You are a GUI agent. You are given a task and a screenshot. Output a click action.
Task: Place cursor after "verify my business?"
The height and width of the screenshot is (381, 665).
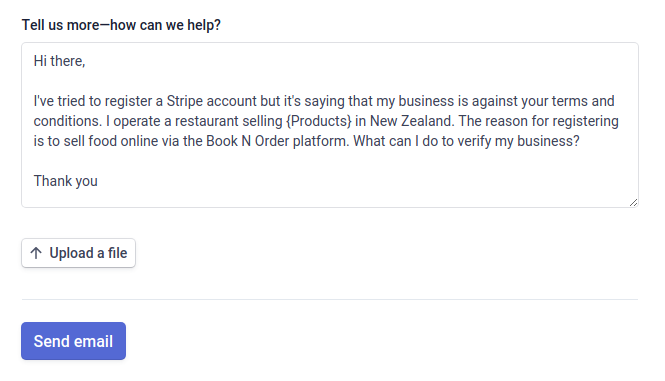pos(580,141)
